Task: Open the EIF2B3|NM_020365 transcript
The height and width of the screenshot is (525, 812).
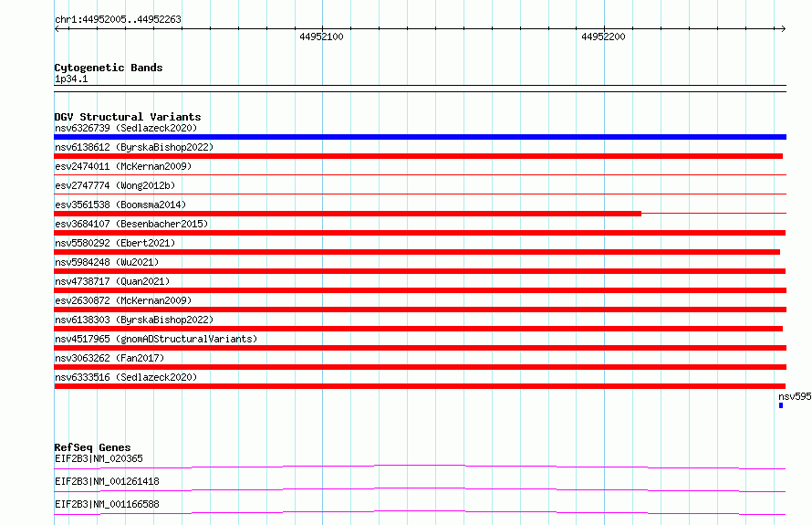Action: point(99,458)
